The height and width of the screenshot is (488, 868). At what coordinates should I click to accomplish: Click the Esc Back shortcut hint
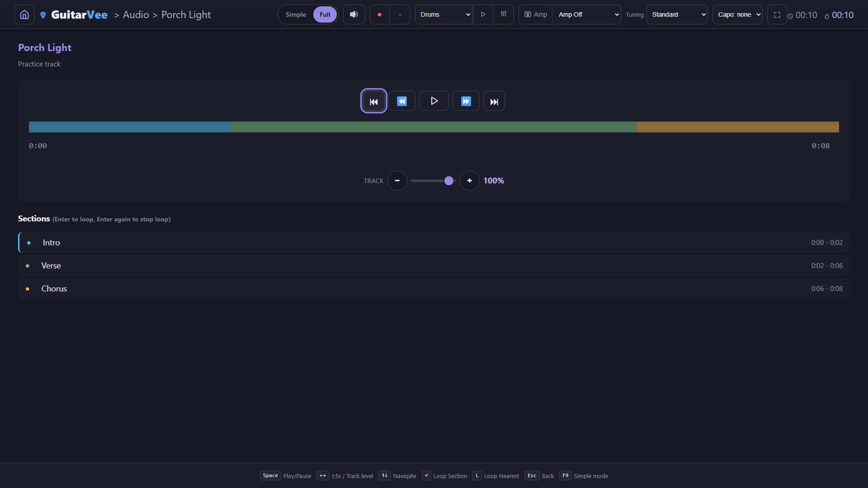(x=539, y=476)
